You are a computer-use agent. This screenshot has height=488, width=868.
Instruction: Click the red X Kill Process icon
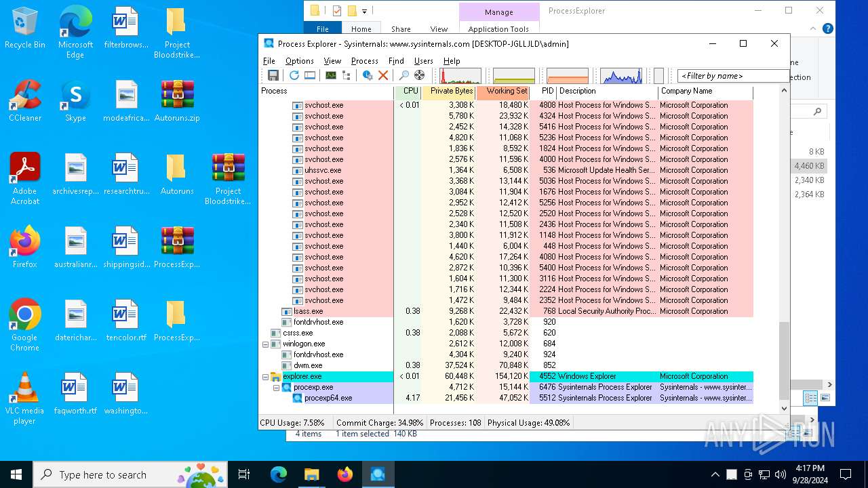click(383, 75)
